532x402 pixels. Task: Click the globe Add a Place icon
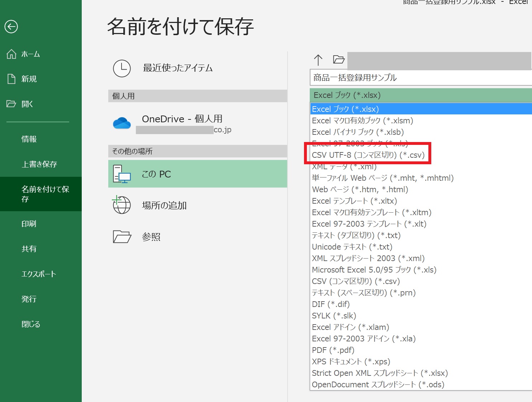coord(122,205)
